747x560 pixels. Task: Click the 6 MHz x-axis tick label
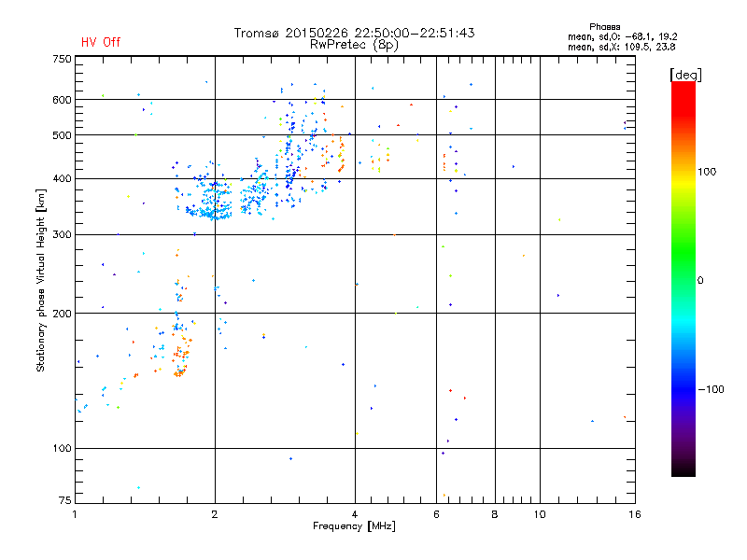(436, 514)
